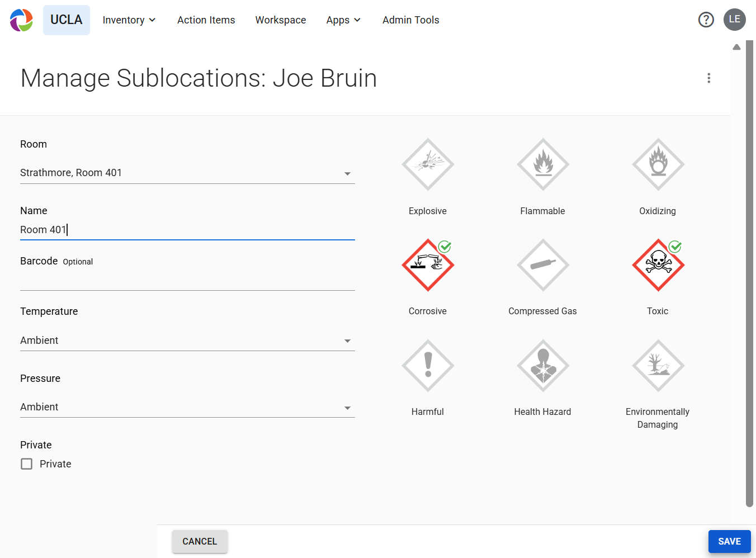Select the Explosive hazard icon
This screenshot has width=756, height=558.
[428, 164]
